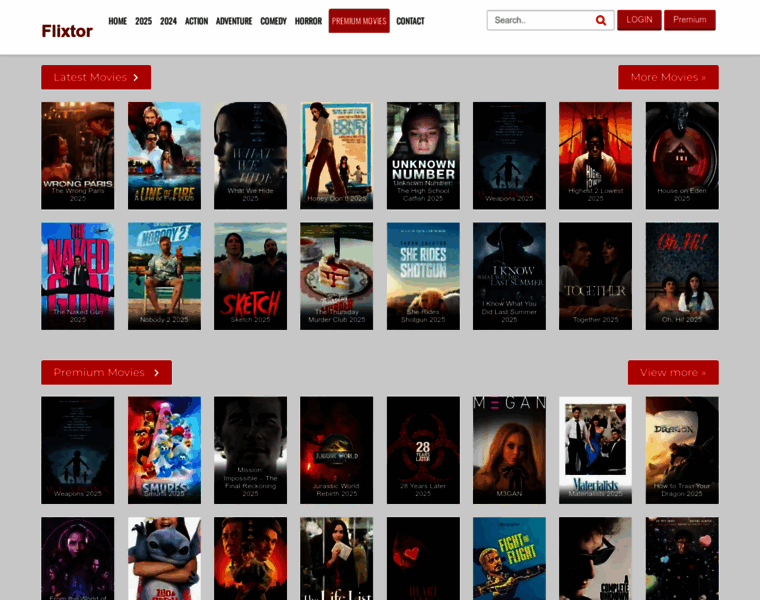This screenshot has height=600, width=760.
Task: Open Unknown Number Catfish 2025 poster
Action: 423,156
